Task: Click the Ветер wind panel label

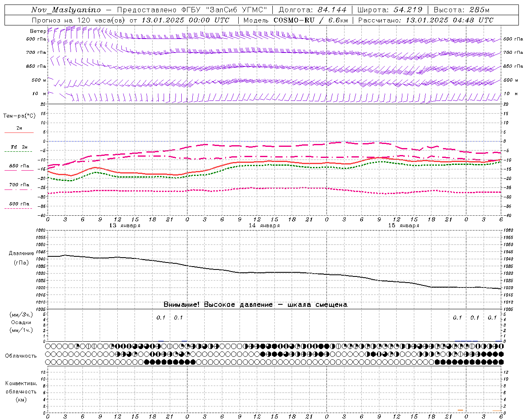Action: 38,31
